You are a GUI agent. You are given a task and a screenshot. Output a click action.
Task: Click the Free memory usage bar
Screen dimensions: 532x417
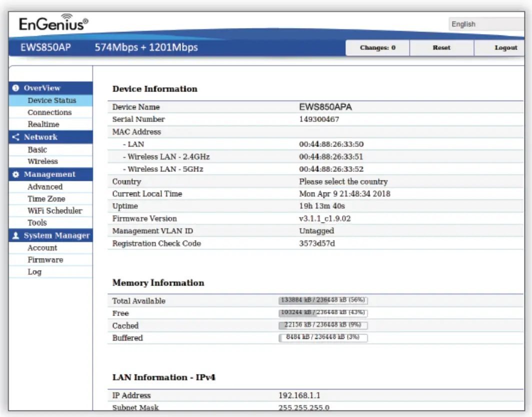click(x=323, y=313)
